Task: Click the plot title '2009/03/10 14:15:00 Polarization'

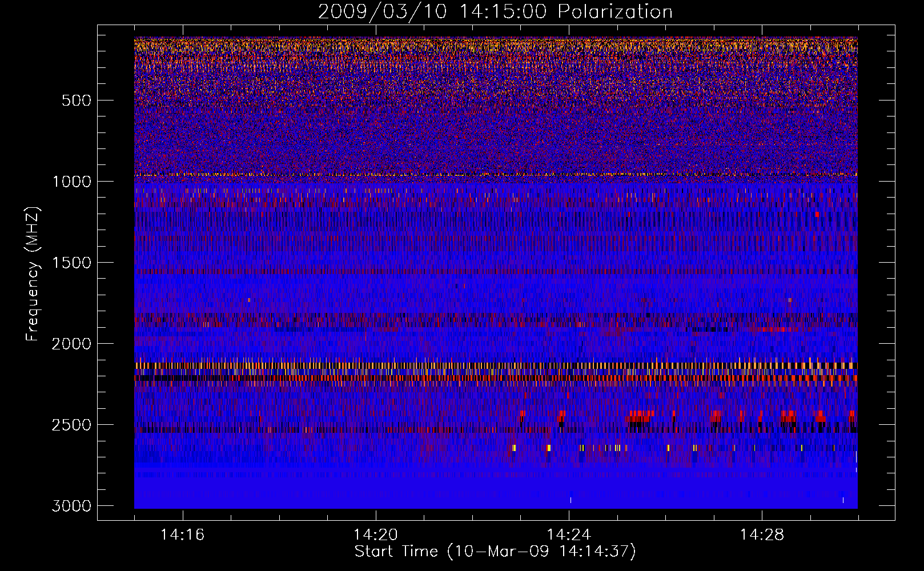Action: point(495,11)
